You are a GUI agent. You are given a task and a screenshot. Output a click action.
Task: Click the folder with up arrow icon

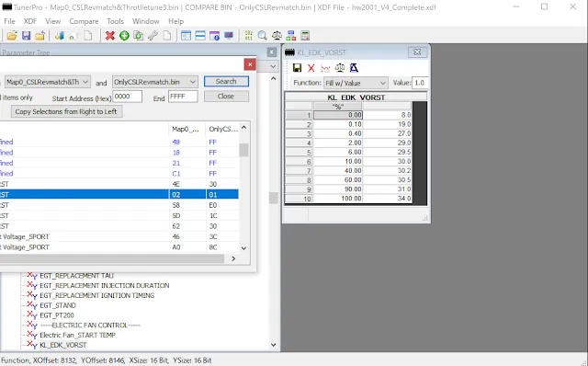point(40,36)
